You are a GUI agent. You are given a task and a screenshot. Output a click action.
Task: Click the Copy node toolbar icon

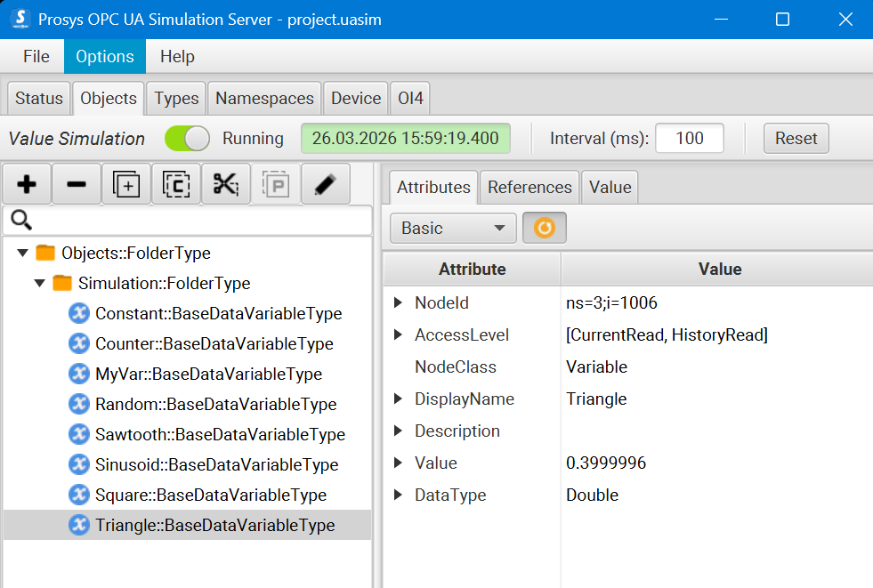pos(176,184)
